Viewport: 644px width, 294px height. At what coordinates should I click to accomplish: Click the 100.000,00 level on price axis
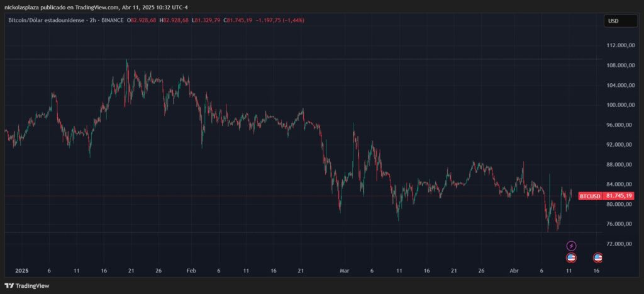(619, 105)
